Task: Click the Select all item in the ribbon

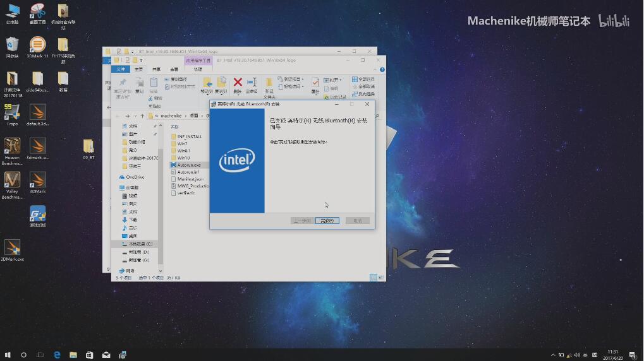Action: point(363,79)
